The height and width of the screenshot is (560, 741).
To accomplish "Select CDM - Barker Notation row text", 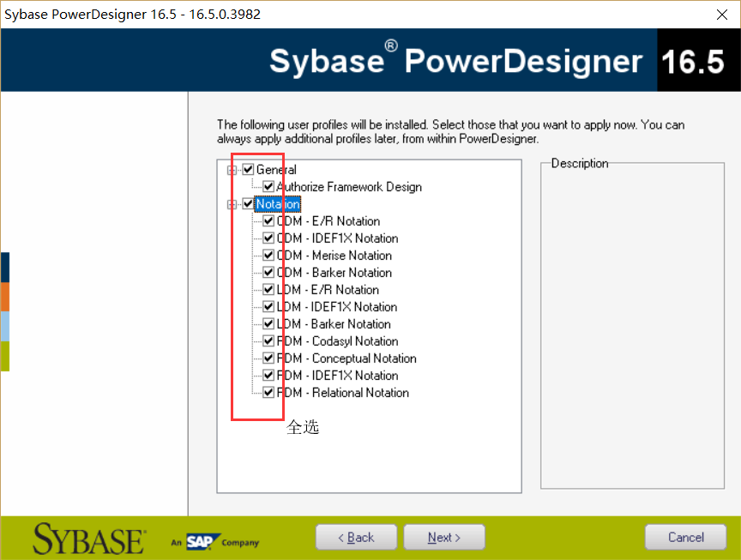I will pos(334,273).
